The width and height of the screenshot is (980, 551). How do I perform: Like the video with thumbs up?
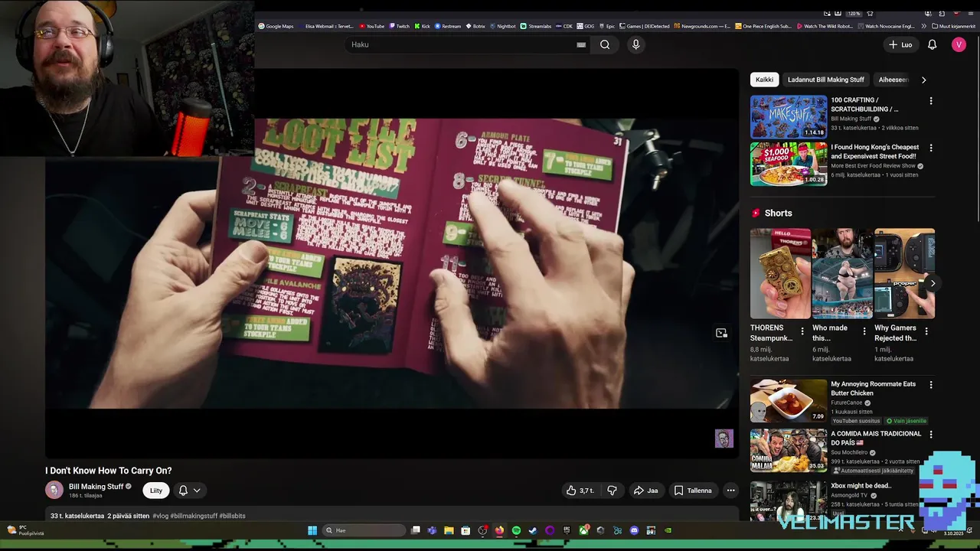click(580, 491)
